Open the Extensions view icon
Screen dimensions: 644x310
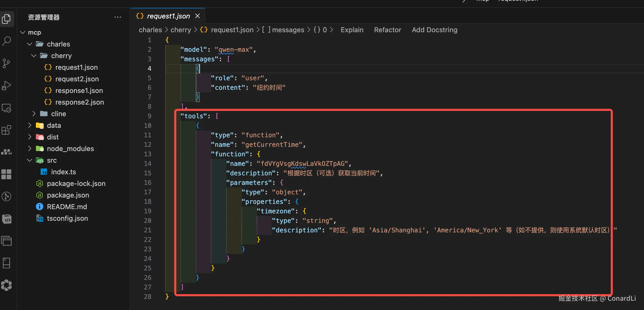[6, 130]
